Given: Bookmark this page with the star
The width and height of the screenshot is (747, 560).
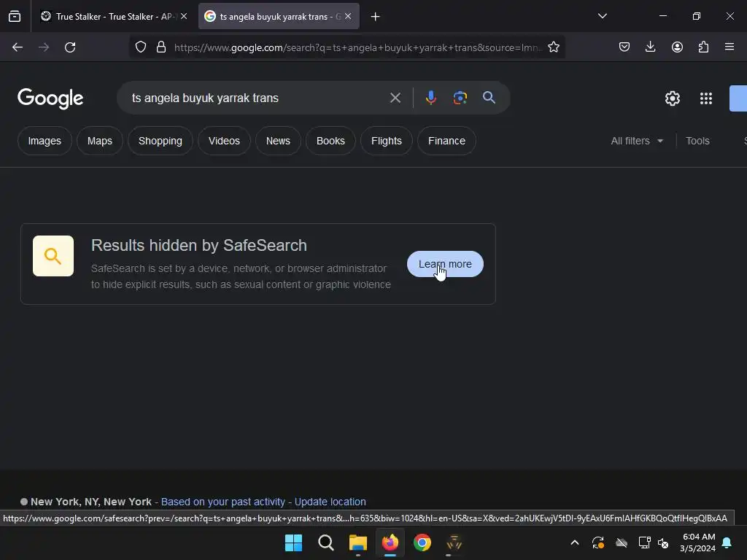Looking at the screenshot, I should [554, 47].
